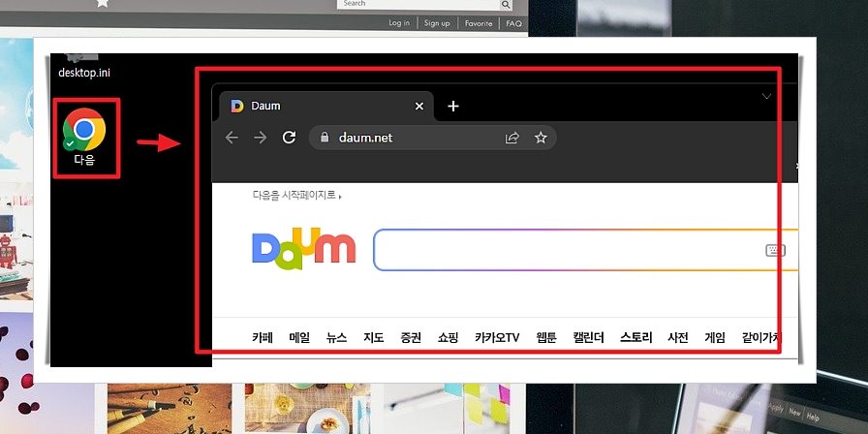
Task: Click the padlock site info icon
Action: tap(325, 138)
